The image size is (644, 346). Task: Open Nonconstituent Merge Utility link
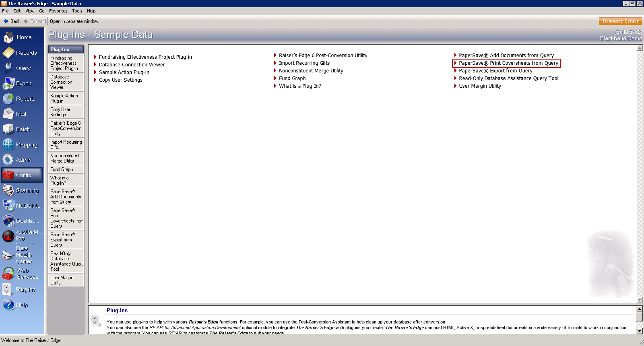coord(311,71)
